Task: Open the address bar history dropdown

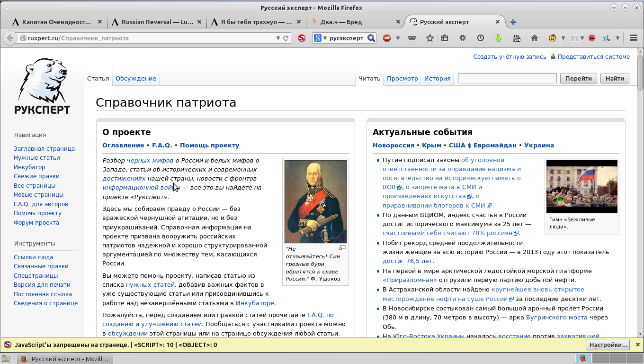Action: click(x=278, y=38)
